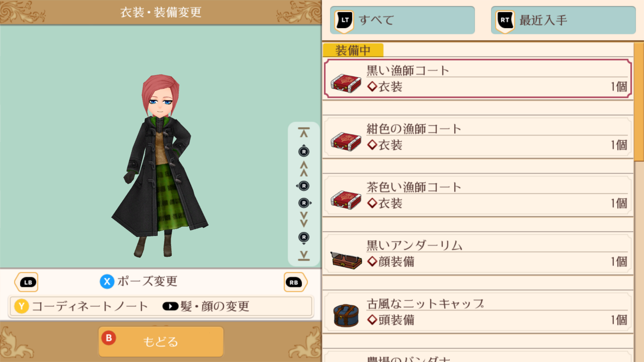The image size is (644, 362).
Task: Click the red suitcase icon for 茶色い漁師コート
Action: click(346, 199)
